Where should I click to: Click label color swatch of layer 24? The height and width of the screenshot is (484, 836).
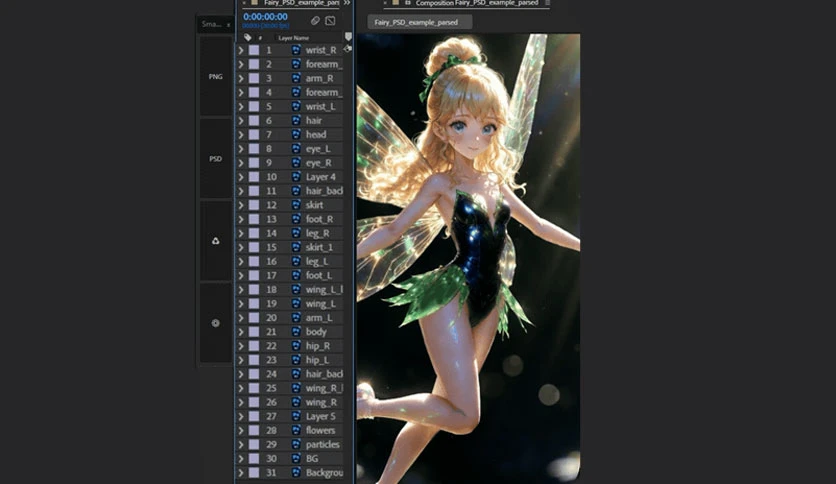tap(254, 374)
